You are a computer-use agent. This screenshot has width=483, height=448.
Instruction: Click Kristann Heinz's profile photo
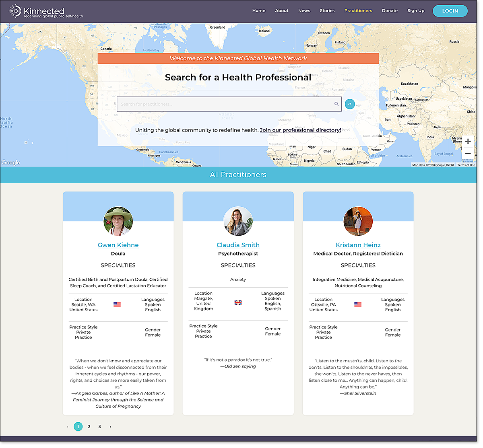pyautogui.click(x=358, y=221)
